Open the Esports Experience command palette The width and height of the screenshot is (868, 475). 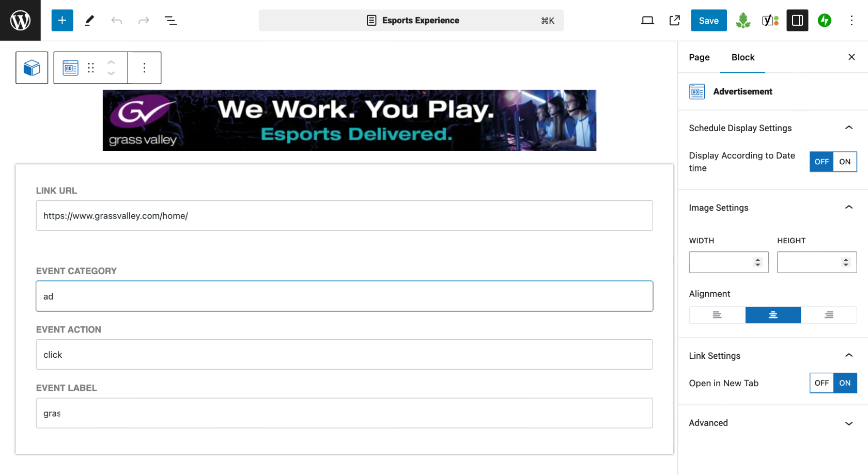click(411, 20)
